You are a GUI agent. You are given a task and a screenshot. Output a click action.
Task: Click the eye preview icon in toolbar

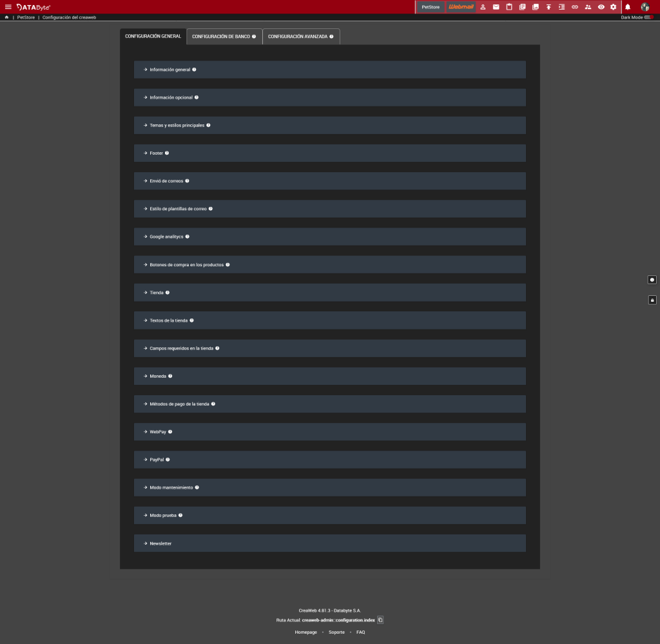601,7
